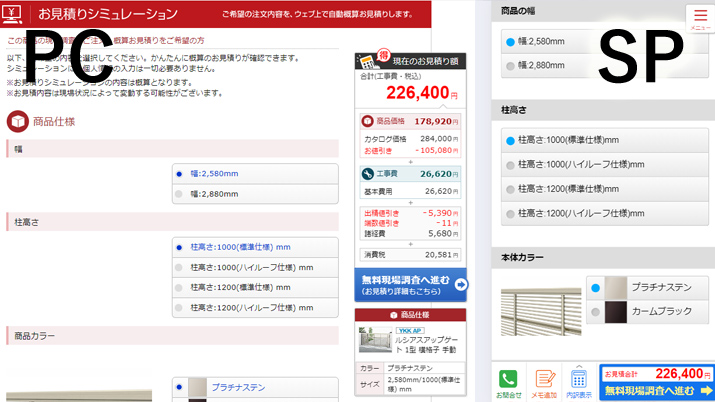This screenshot has width=715, height=402.
Task: Open the hamburger メニュー icon
Action: click(x=699, y=19)
